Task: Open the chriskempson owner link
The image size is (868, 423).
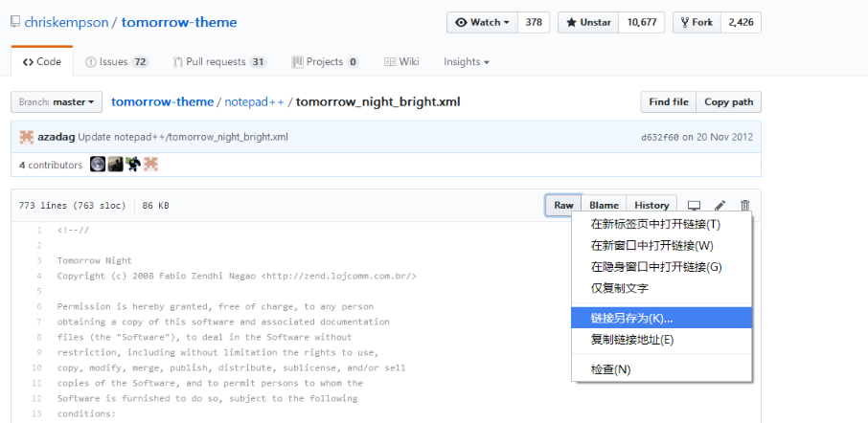Action: point(66,22)
